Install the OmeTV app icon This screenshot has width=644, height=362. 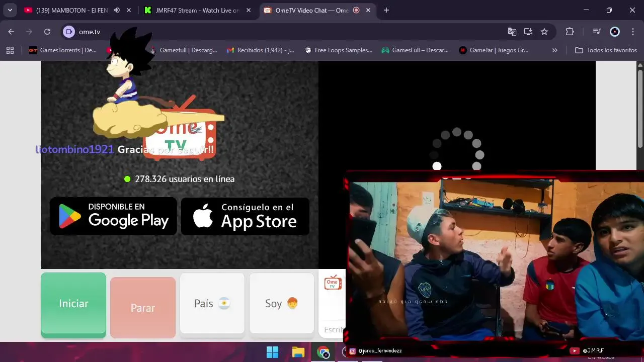528,32
